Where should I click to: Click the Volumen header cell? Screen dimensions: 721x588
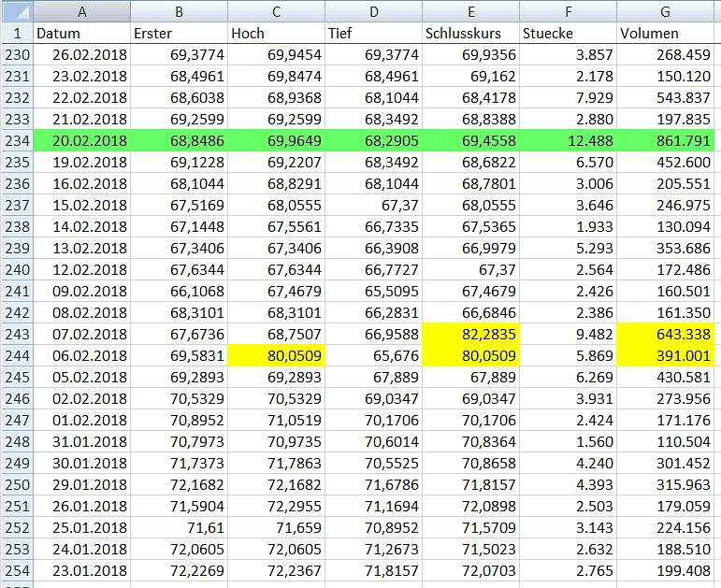(x=666, y=33)
